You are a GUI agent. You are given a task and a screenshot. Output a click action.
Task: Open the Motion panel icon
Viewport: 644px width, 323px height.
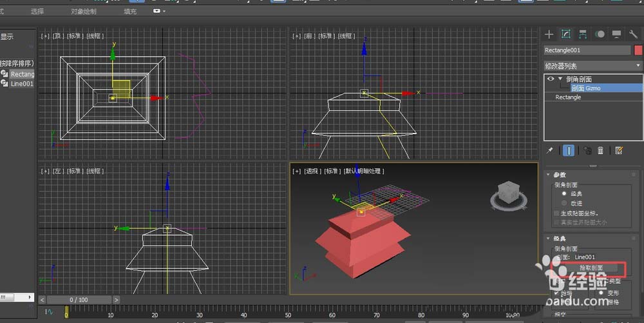600,34
